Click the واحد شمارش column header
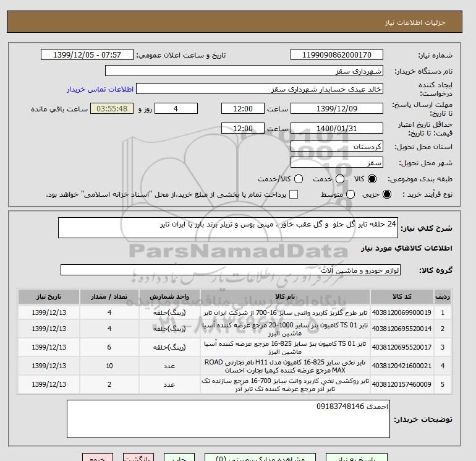 169,296
